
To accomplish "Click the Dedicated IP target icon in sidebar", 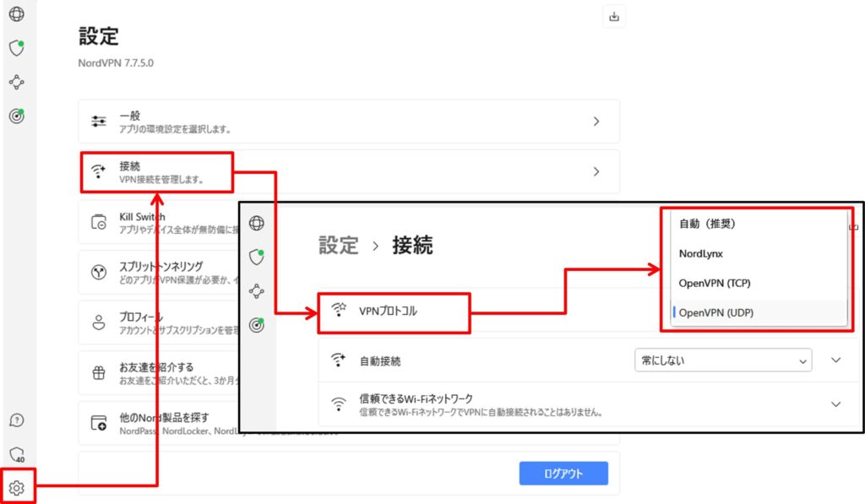I will pos(19,117).
